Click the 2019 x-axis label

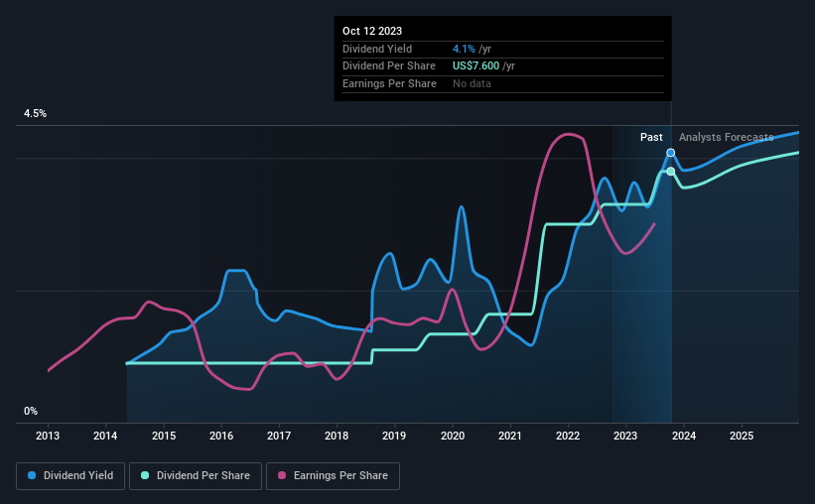pyautogui.click(x=394, y=436)
